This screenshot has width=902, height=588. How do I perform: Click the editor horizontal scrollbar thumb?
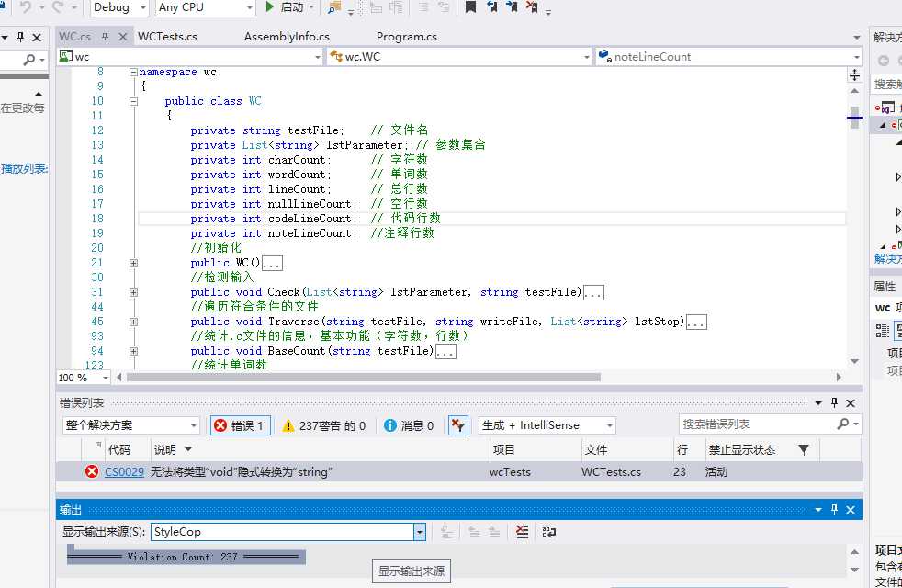(363, 377)
